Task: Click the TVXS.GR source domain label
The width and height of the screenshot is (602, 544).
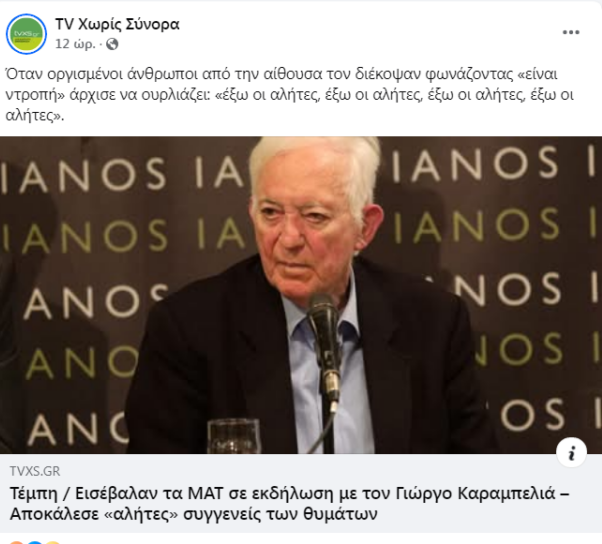Action: [x=35, y=471]
